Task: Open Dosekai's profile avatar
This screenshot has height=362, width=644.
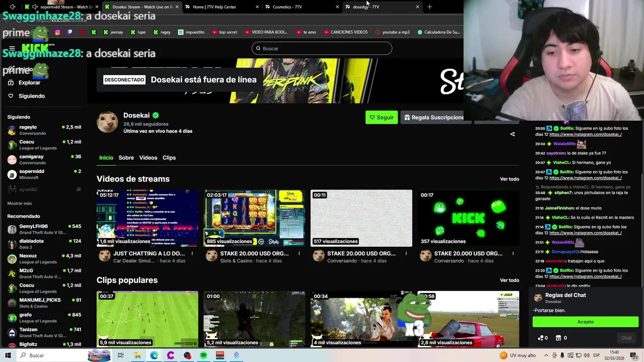Action: click(x=107, y=122)
